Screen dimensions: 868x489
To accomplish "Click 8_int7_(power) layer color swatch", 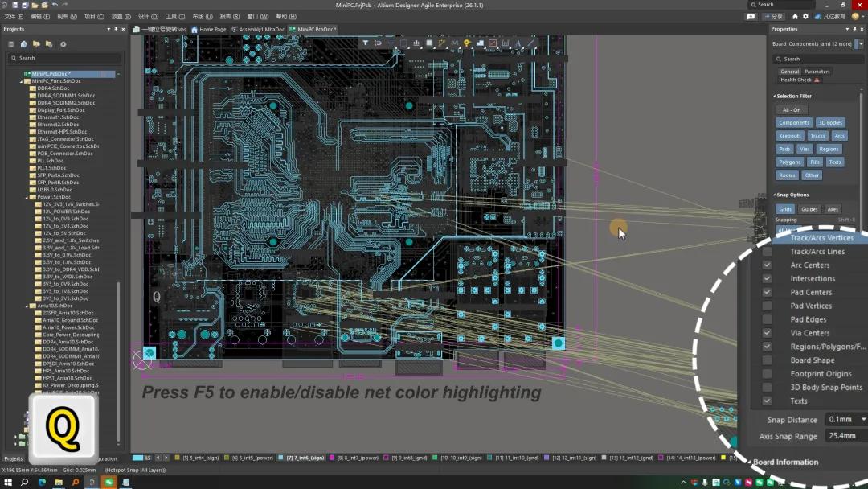I will tap(332, 458).
